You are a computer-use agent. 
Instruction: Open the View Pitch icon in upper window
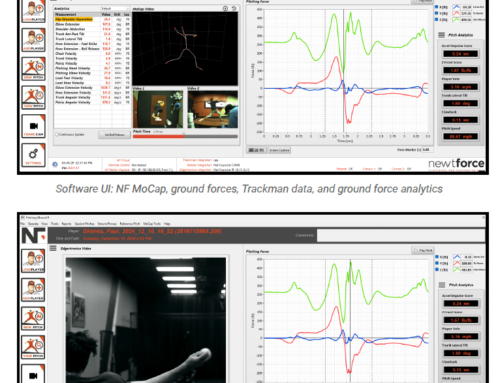[x=33, y=97]
